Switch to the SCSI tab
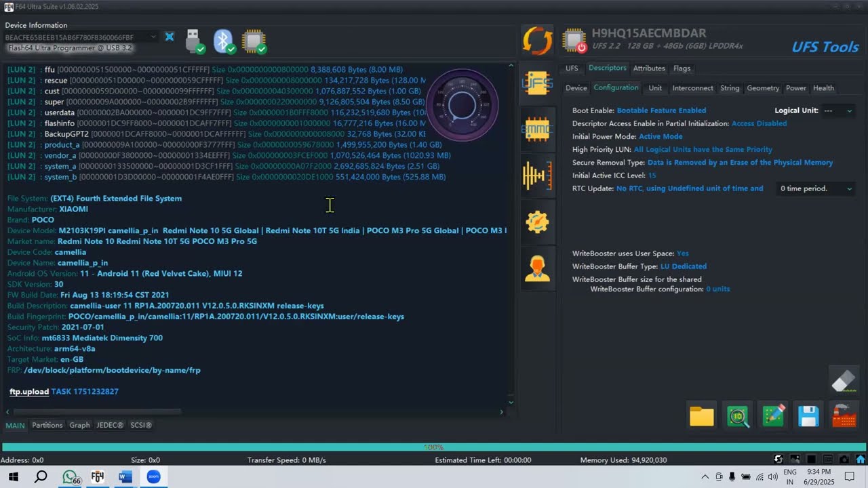Screen dimensions: 868x488 (141, 425)
